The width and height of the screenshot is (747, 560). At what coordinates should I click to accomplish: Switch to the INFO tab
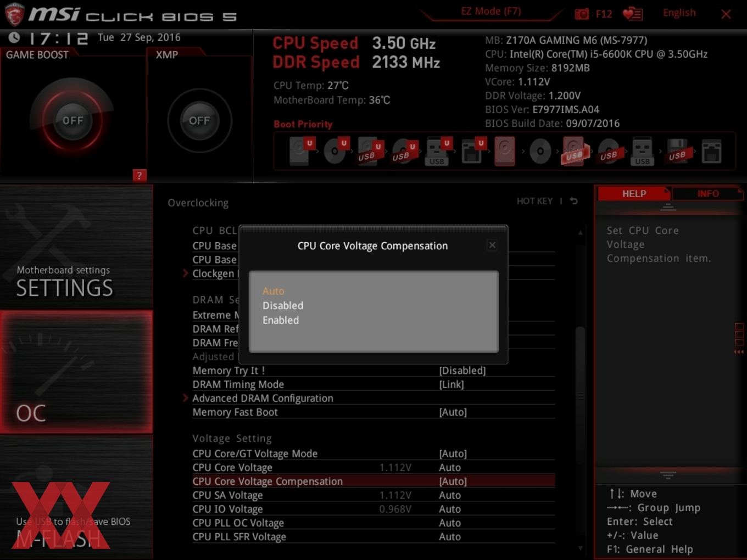(708, 193)
